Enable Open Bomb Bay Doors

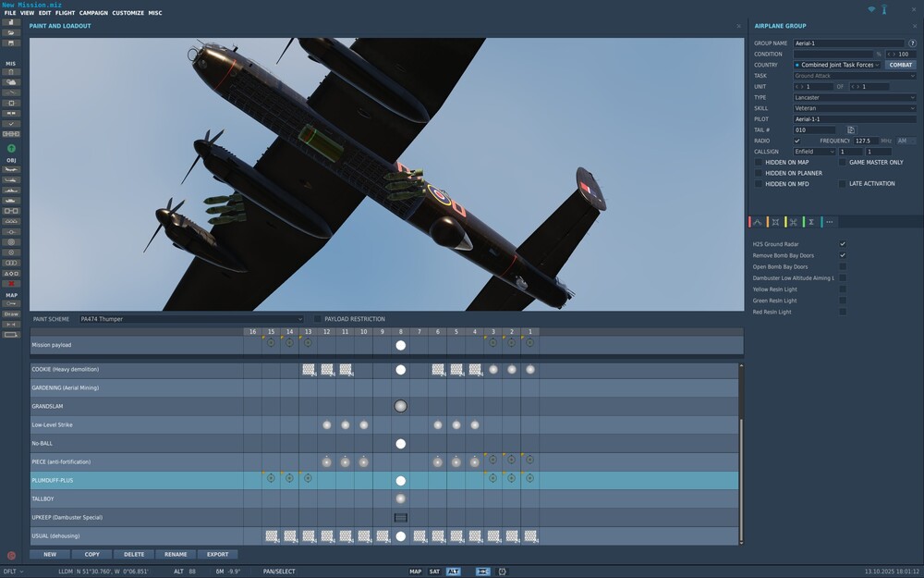[843, 266]
